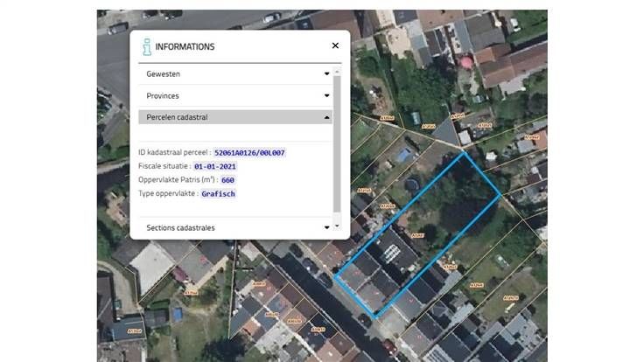Click the Grafisch surface type value
The width and height of the screenshot is (644, 362).
click(x=218, y=193)
